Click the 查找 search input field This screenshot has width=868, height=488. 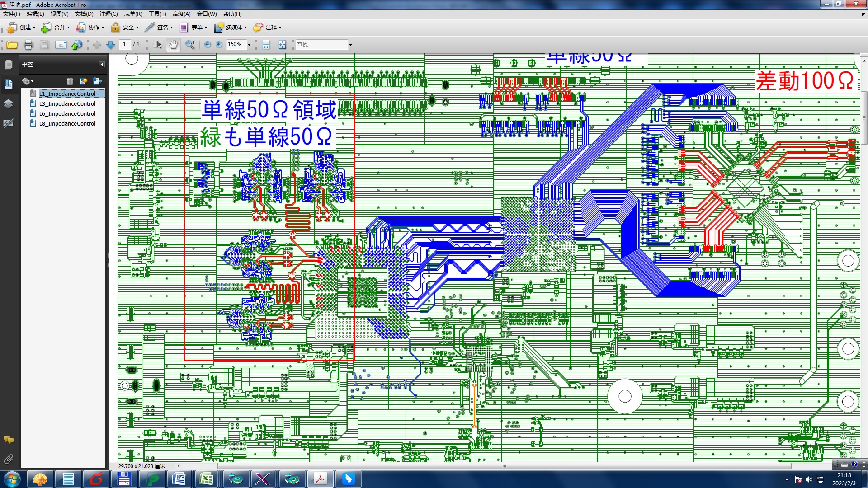[x=321, y=44]
